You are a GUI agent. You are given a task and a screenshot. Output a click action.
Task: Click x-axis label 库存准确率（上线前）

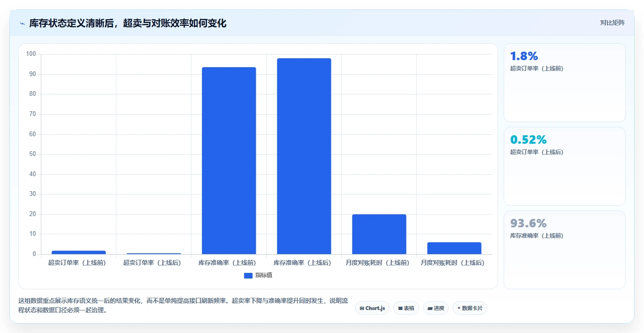tap(228, 263)
